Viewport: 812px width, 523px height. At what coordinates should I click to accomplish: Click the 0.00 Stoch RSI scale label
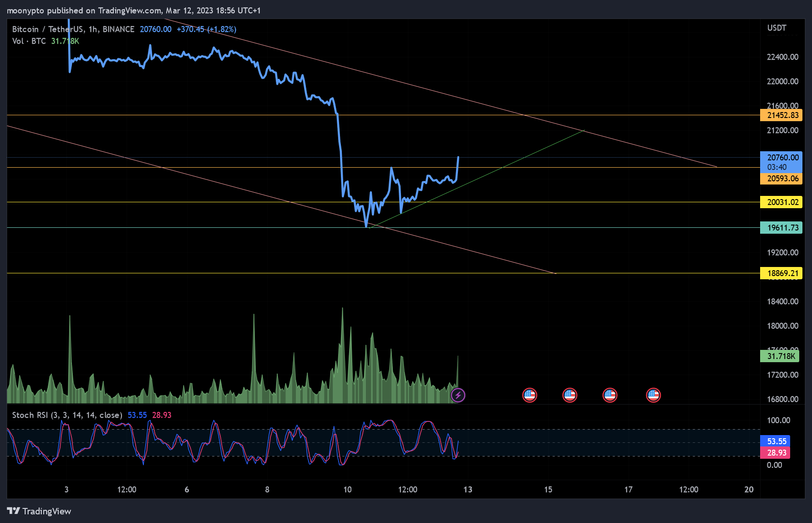point(774,465)
